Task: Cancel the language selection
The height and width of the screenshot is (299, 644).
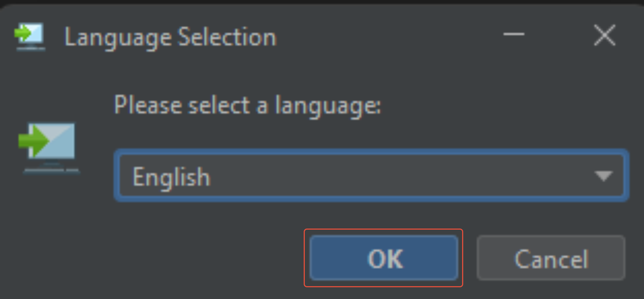Action: [551, 259]
